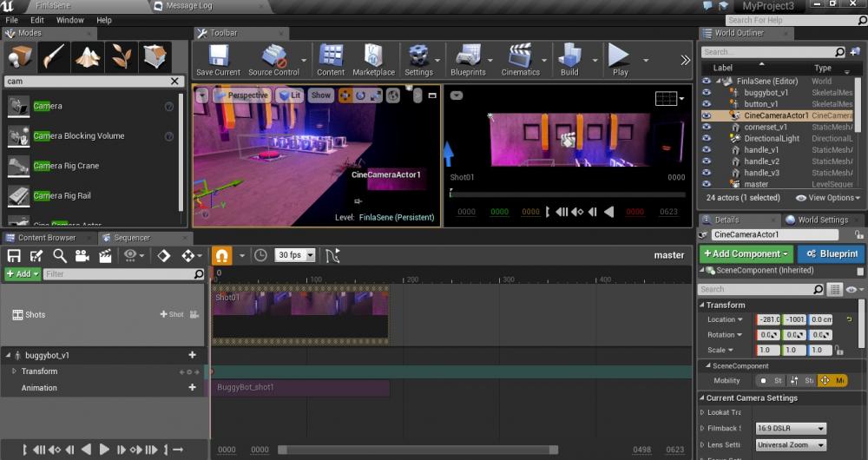Open the Window menu
Viewport: 868px width, 460px height.
coord(69,20)
